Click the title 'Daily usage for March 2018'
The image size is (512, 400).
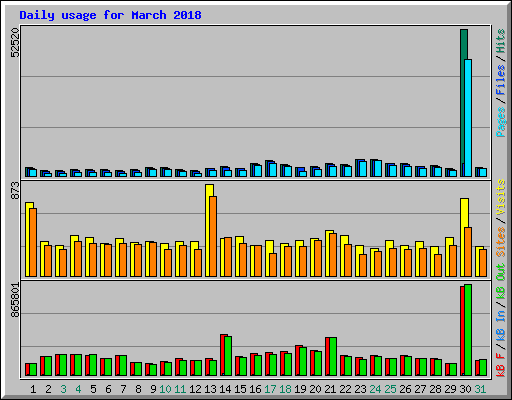[110, 15]
